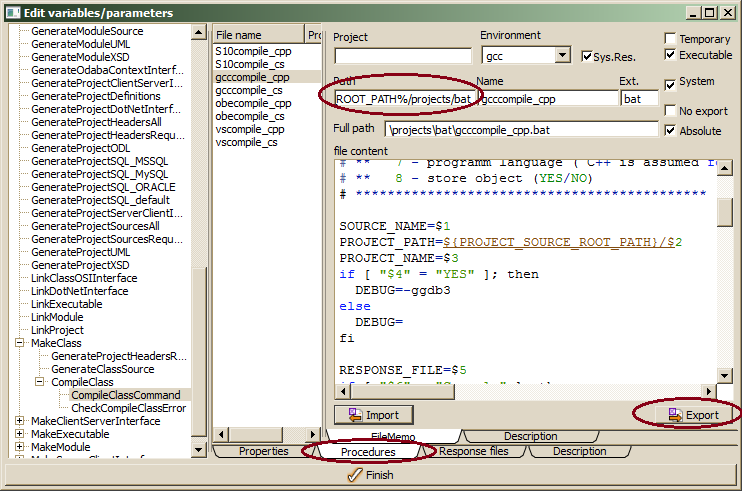This screenshot has width=742, height=491.
Task: Switch to the Procedures tab
Action: pos(369,452)
